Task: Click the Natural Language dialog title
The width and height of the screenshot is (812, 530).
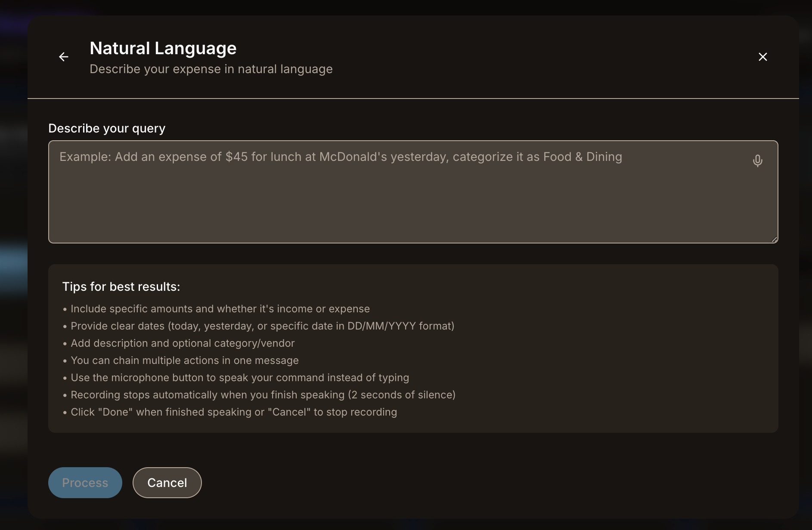Action: tap(163, 48)
